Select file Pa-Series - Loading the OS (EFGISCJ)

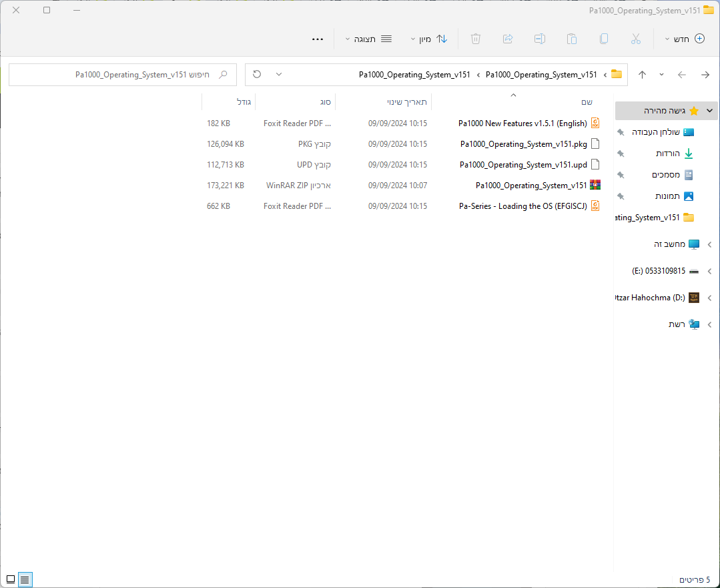click(523, 206)
